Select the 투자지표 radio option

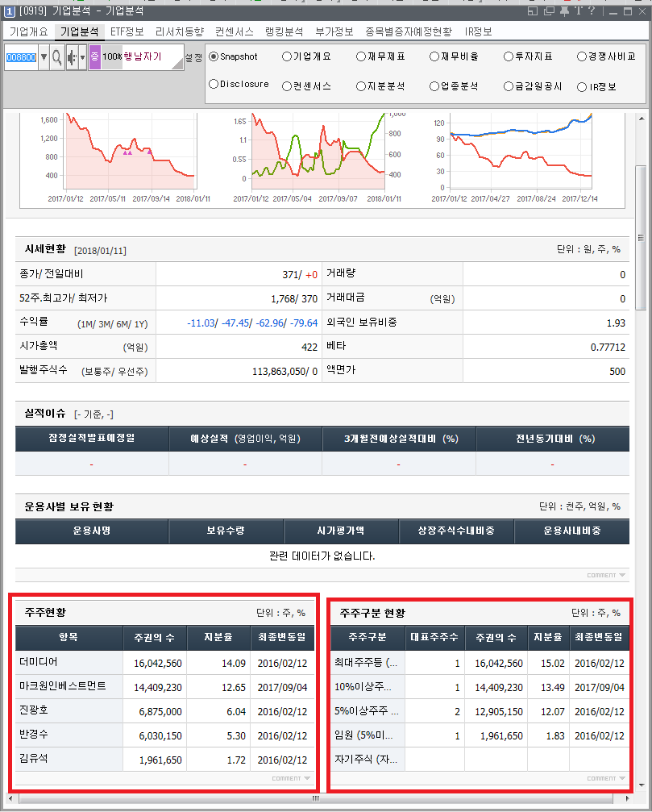(x=509, y=56)
